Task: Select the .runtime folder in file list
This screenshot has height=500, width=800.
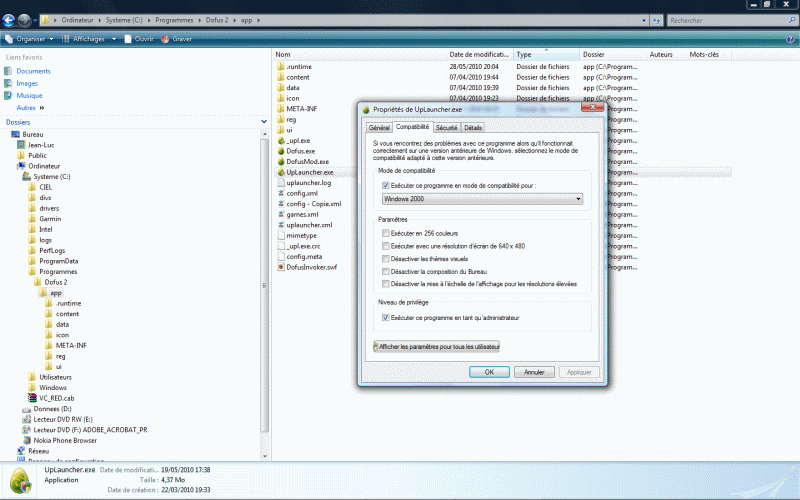Action: (x=298, y=66)
